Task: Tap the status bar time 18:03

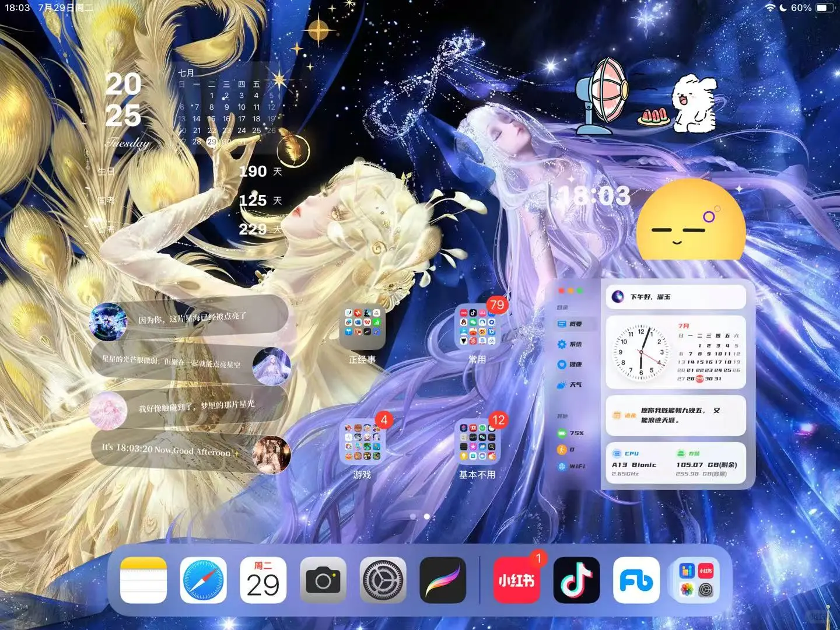Action: tap(17, 8)
